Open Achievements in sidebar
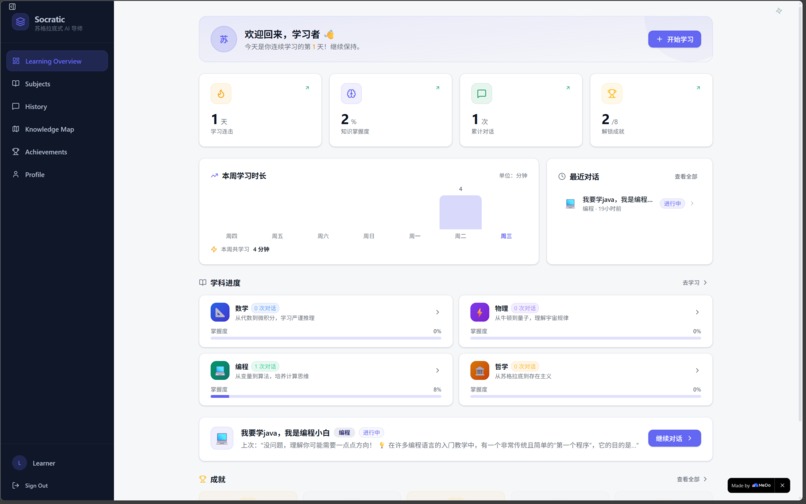The height and width of the screenshot is (504, 806). [57, 152]
